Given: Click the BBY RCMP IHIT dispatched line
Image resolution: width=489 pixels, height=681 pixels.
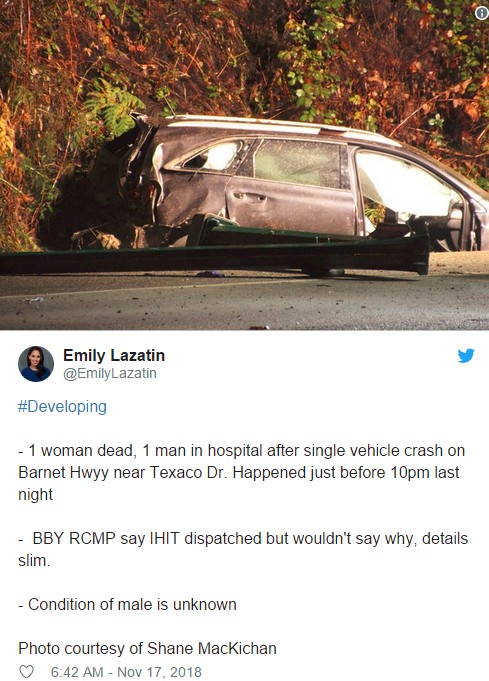Looking at the screenshot, I should pos(243,549).
